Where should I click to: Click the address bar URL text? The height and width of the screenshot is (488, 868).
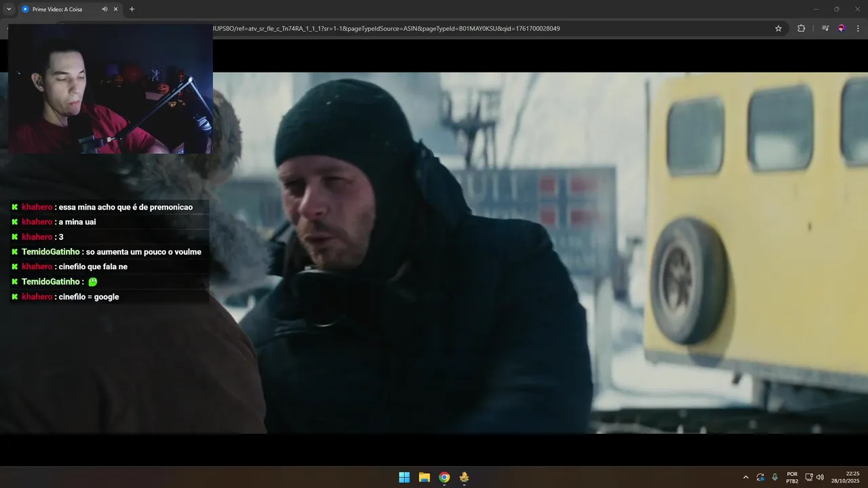point(387,28)
